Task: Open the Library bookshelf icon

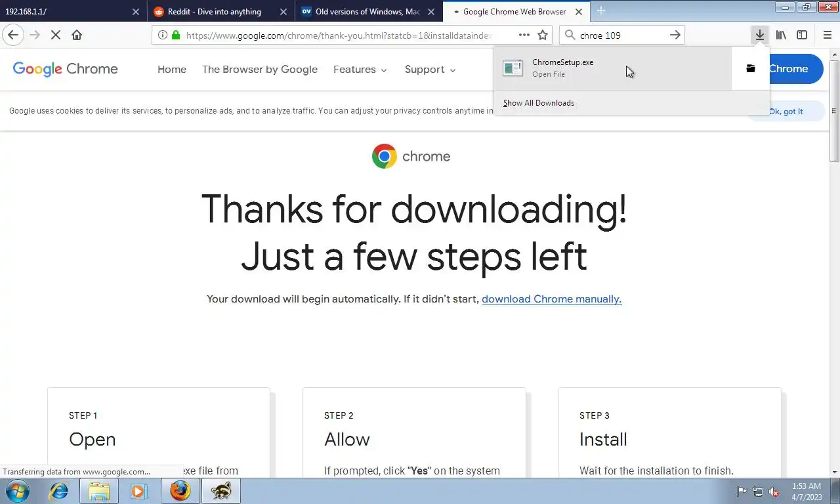Action: (x=781, y=35)
